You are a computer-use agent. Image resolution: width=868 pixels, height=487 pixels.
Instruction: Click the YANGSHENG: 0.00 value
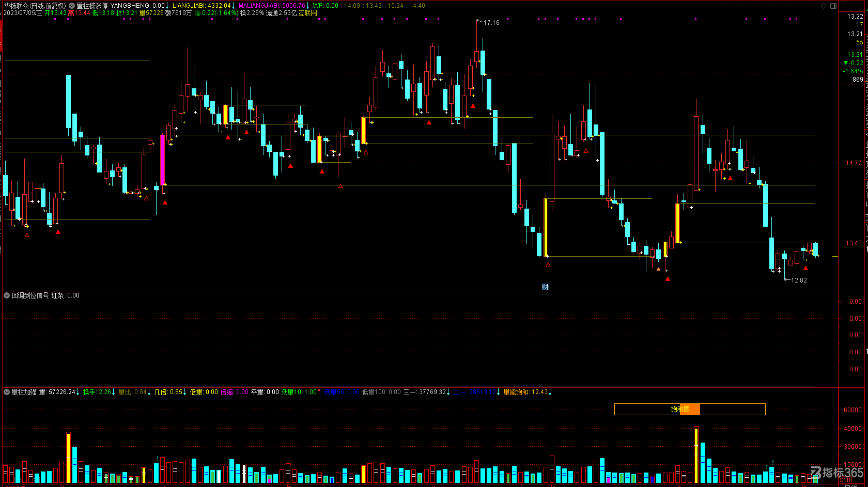point(137,6)
